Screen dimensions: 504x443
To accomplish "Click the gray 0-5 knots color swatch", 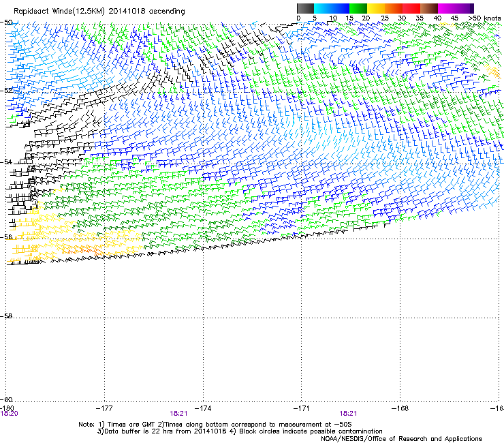I will [305, 8].
